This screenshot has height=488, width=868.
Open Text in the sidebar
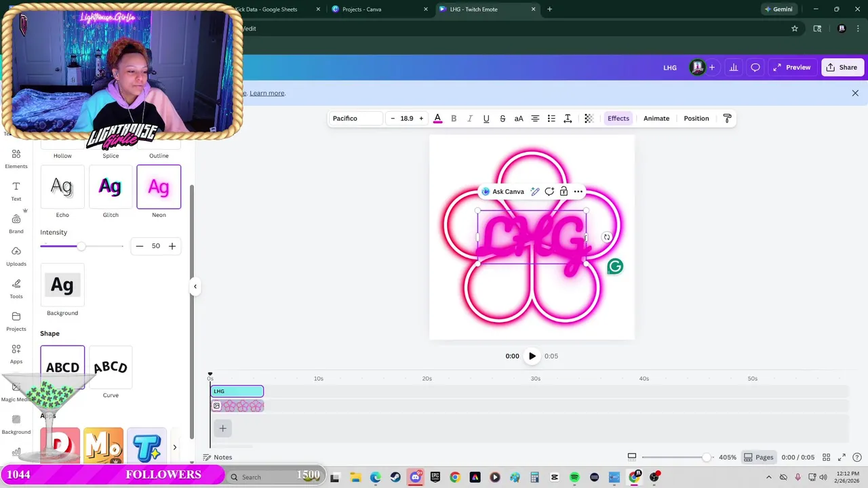click(16, 191)
